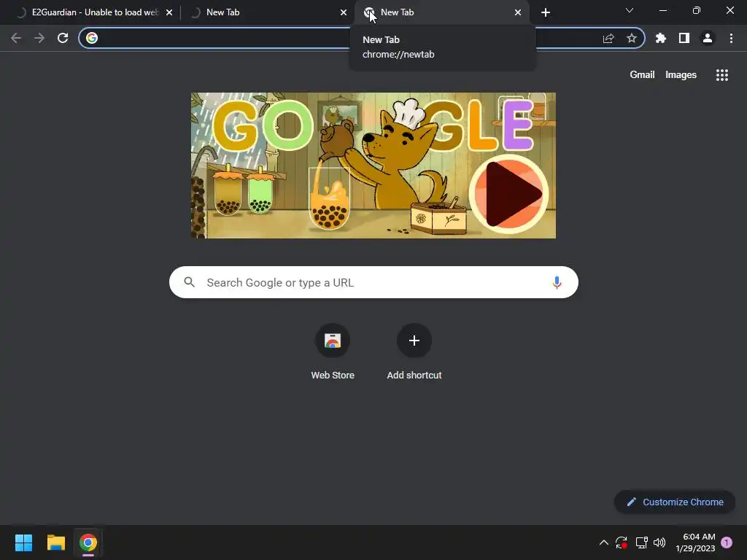Show hidden system tray icons

(x=603, y=542)
